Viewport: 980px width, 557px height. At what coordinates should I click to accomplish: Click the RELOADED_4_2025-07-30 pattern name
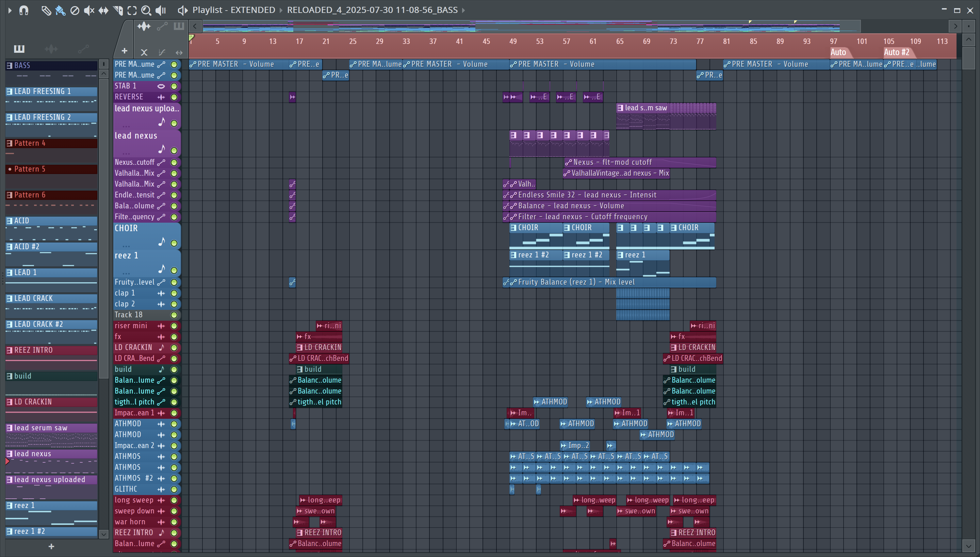[x=372, y=10]
